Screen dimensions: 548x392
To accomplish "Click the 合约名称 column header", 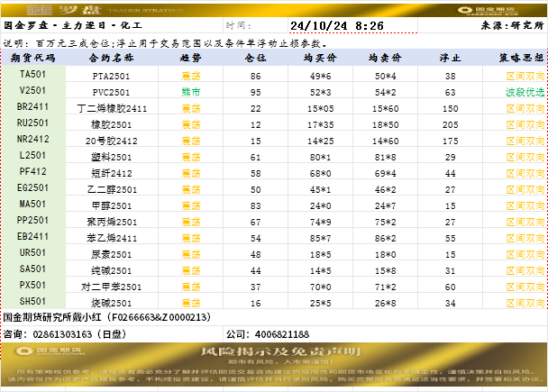I will click(111, 58).
